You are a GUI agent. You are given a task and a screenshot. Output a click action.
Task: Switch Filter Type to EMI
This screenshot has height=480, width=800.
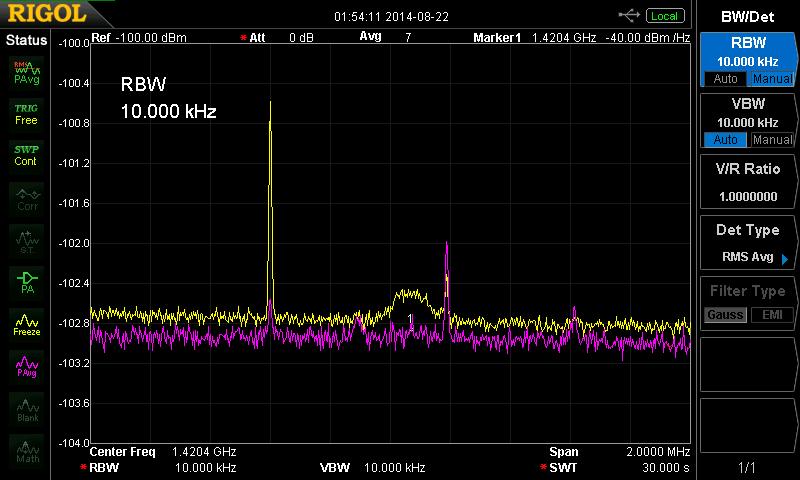(x=772, y=315)
